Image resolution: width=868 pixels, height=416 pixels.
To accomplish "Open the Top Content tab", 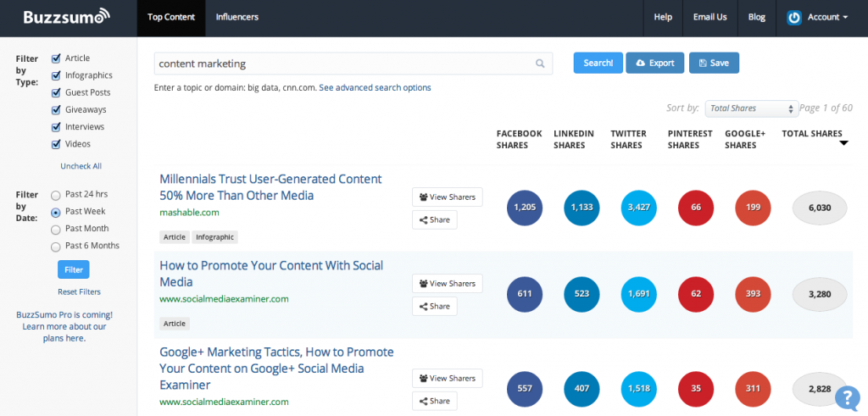I will click(171, 18).
